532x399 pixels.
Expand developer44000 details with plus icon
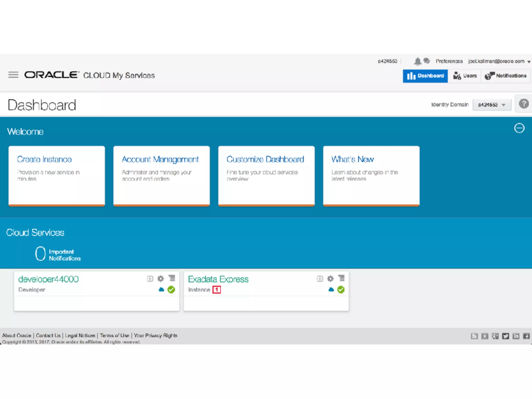coord(150,279)
